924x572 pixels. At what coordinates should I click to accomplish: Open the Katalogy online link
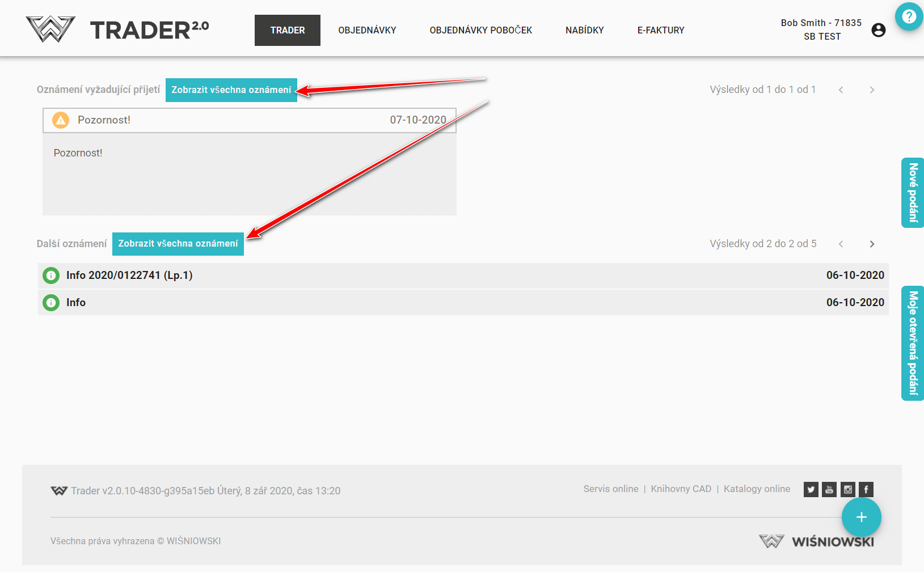pyautogui.click(x=757, y=489)
